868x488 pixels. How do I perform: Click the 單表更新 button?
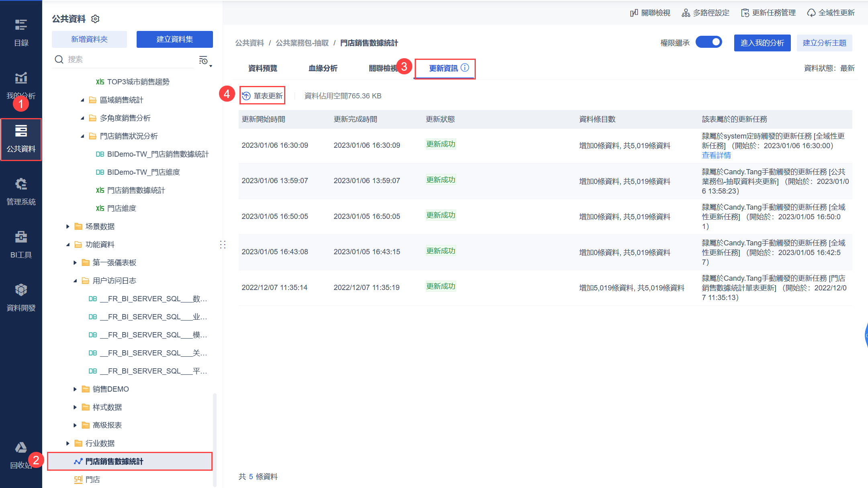tap(262, 95)
